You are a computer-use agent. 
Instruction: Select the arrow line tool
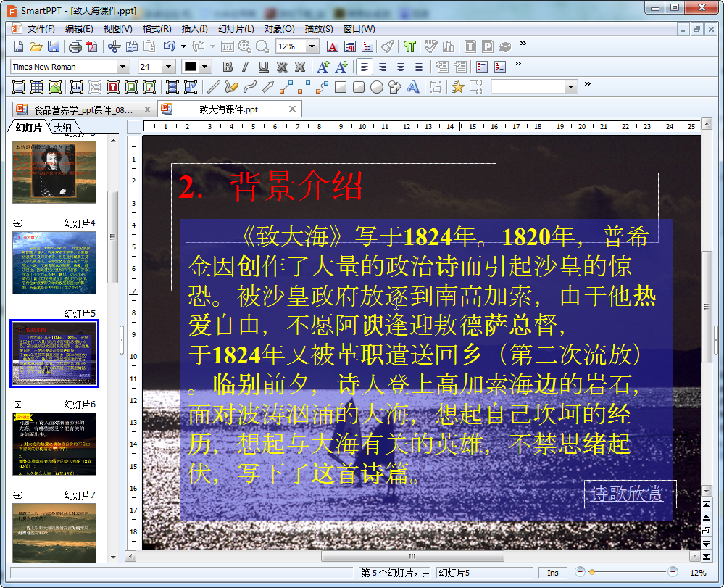(268, 87)
